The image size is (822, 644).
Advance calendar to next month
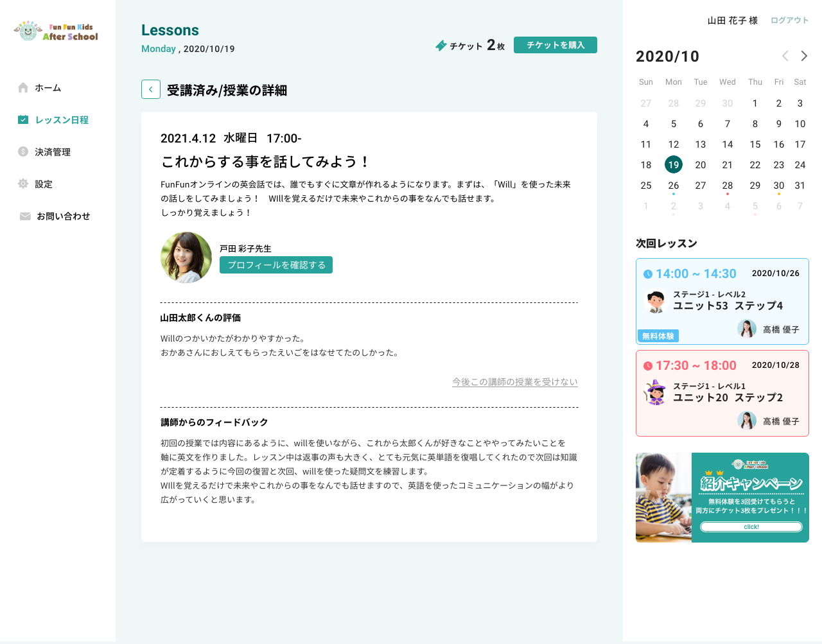click(804, 57)
